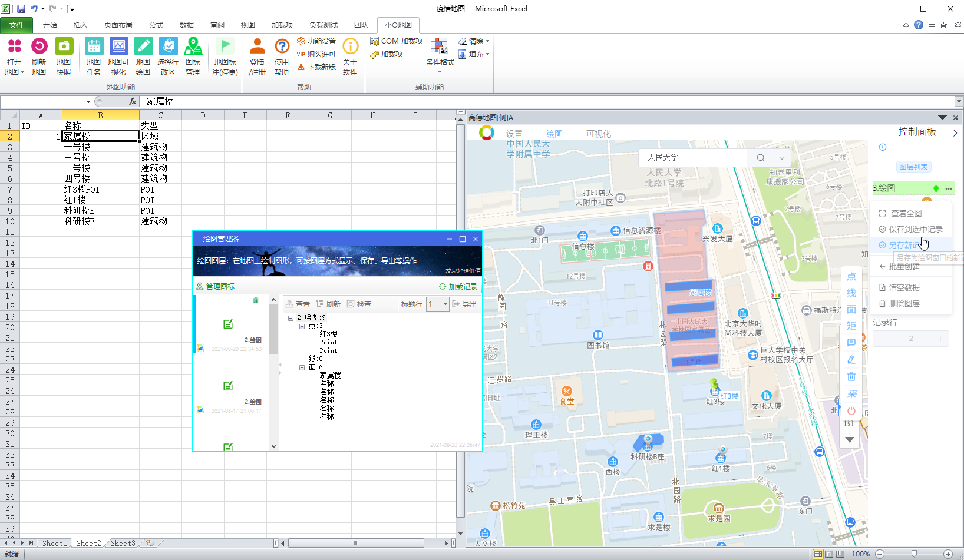Click the 绘图管理器 list scrollbar thumb
The width and height of the screenshot is (964, 560).
coord(273,329)
